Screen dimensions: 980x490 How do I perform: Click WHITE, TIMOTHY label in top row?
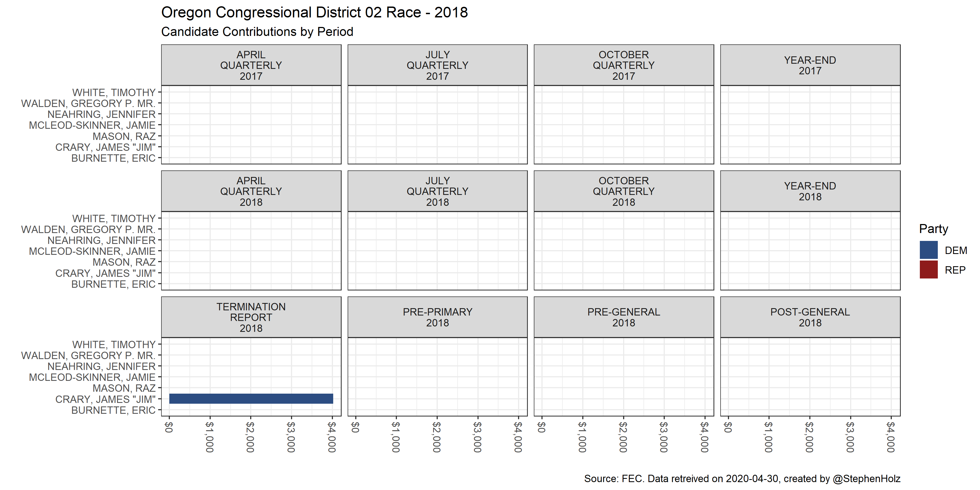[114, 93]
